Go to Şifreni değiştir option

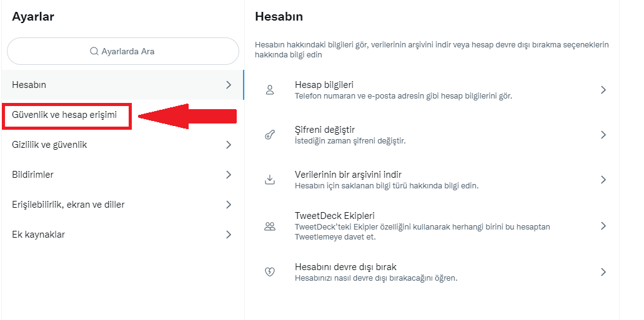[x=325, y=130]
